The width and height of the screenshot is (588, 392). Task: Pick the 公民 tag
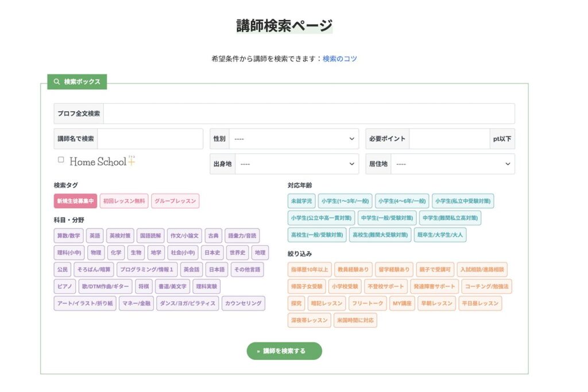coord(63,269)
